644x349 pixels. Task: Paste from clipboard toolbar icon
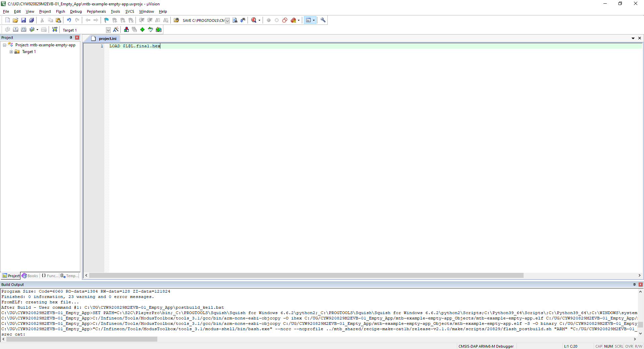58,20
